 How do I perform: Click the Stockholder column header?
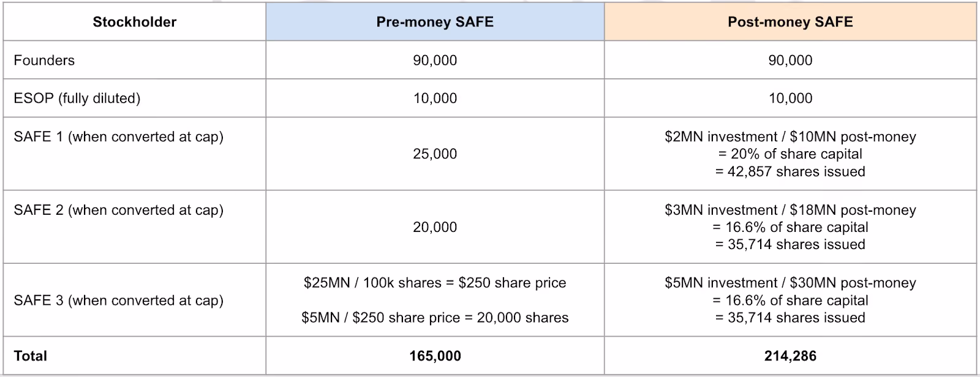click(134, 22)
